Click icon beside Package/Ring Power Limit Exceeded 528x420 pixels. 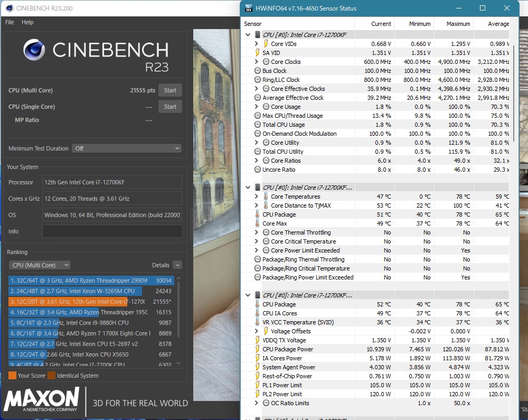pos(258,277)
